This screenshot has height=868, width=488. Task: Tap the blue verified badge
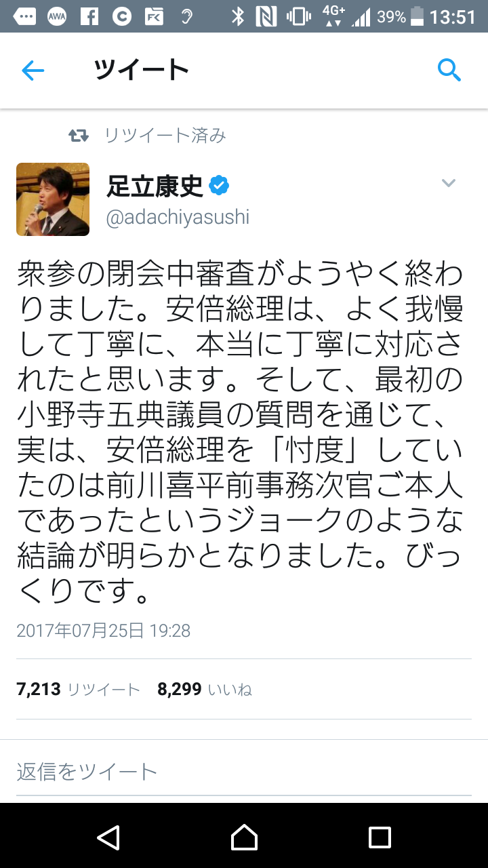pos(219,185)
